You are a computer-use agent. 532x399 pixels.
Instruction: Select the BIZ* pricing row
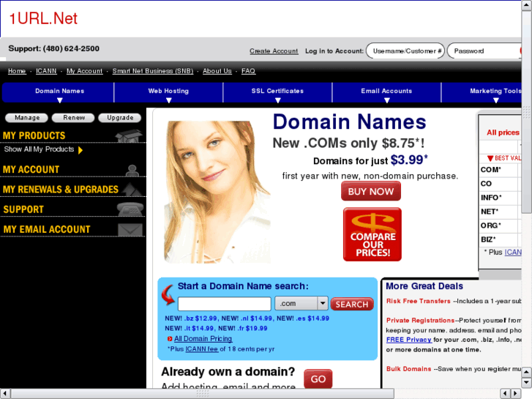coord(500,239)
